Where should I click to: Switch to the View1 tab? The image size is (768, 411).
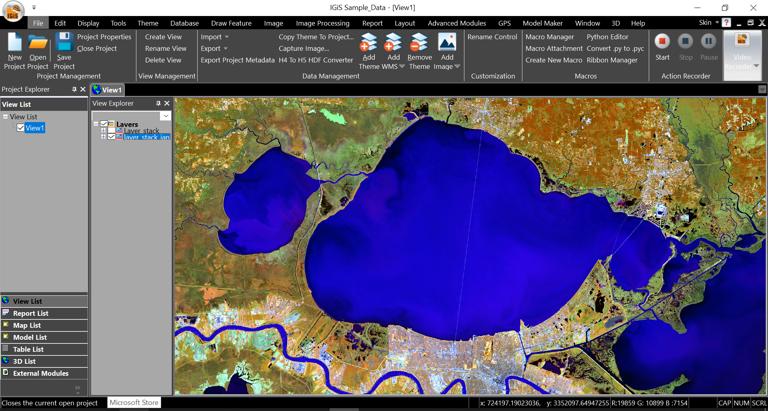(x=108, y=90)
